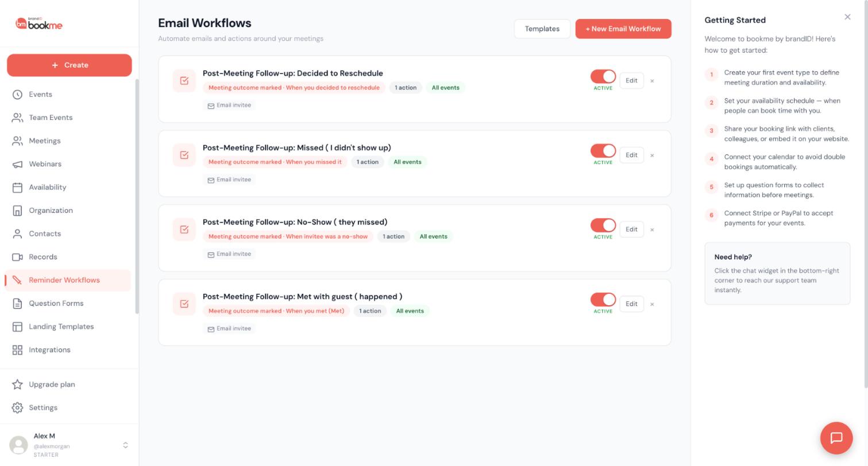
Task: Click the Webinars megaphone icon
Action: coord(17,164)
